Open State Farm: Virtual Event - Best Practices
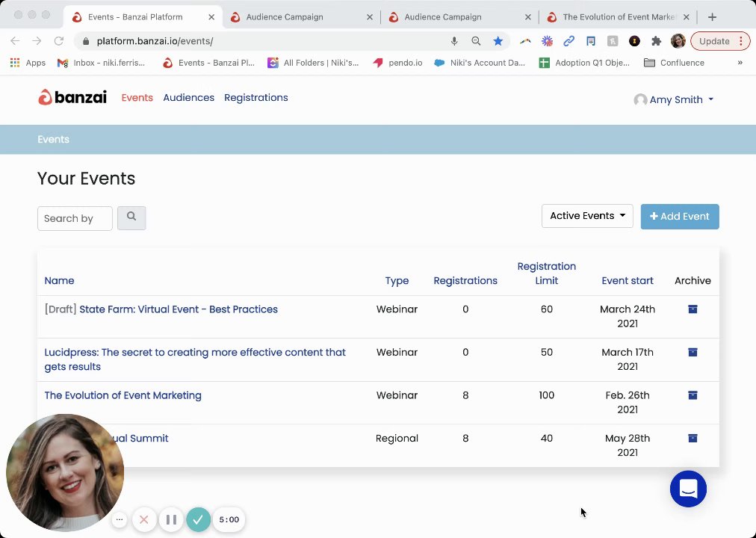 tap(179, 309)
